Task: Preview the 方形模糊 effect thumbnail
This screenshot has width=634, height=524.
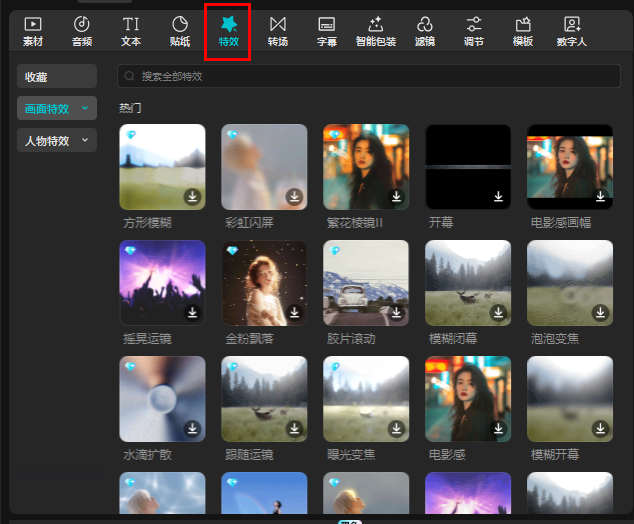Action: pos(163,167)
